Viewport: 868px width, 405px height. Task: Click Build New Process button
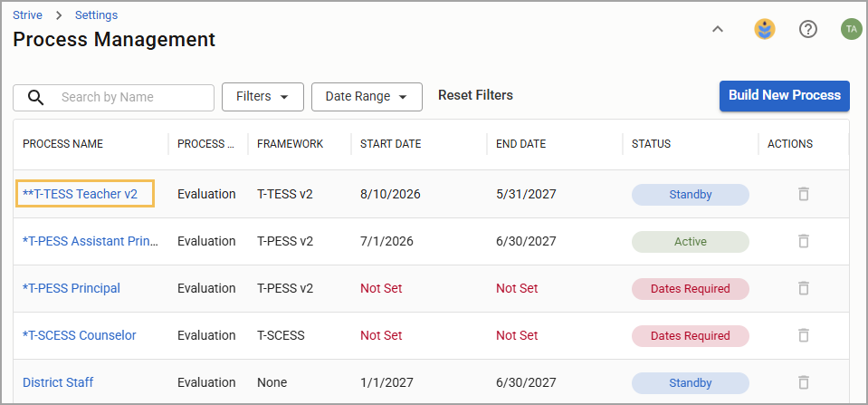[x=785, y=96]
